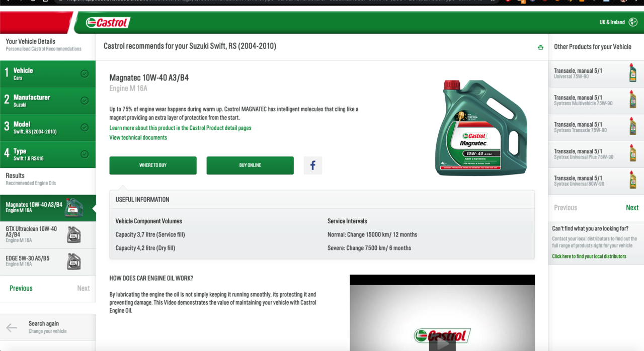Select step 2 Manufacturer Suzuki

click(48, 101)
